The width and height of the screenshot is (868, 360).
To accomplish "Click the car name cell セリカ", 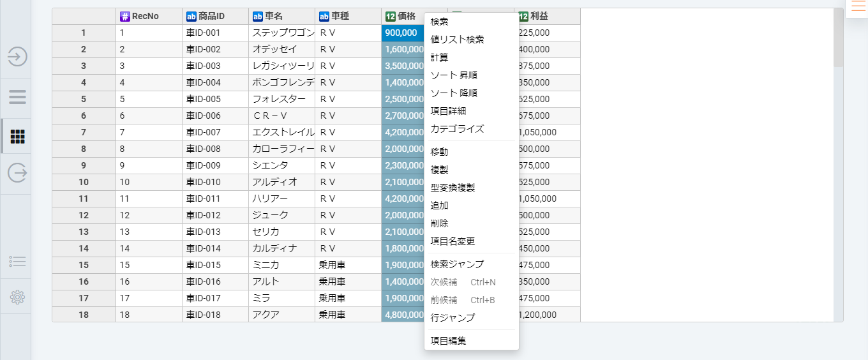I will pos(281,232).
